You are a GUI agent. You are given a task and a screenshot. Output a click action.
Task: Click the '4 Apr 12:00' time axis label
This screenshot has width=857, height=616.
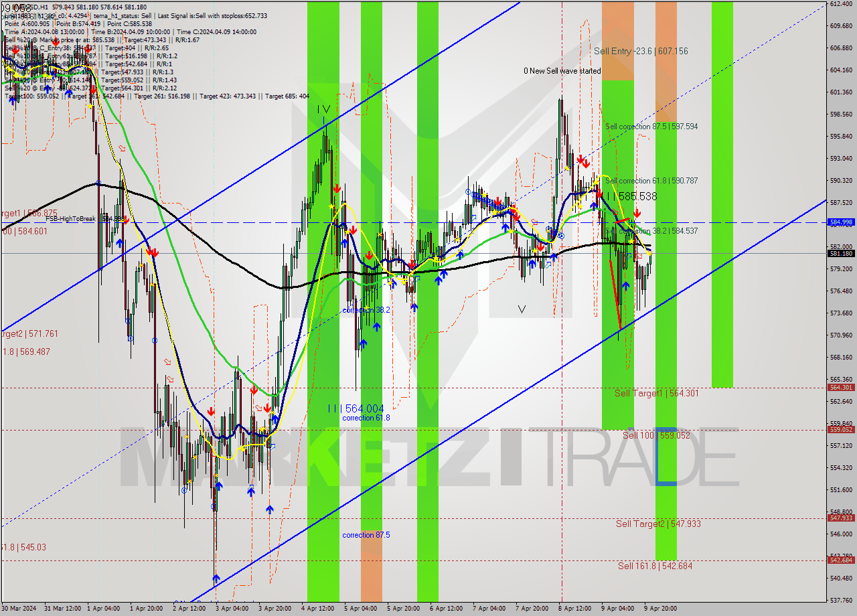[318, 609]
